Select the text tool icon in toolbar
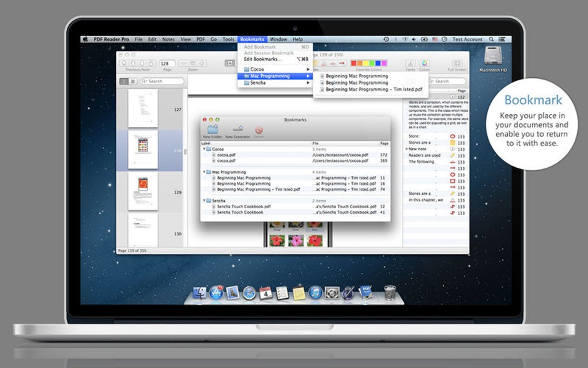588x368 pixels. pos(229,63)
